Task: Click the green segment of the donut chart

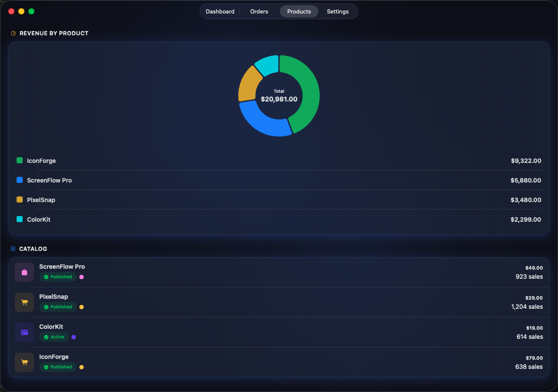Action: point(310,96)
